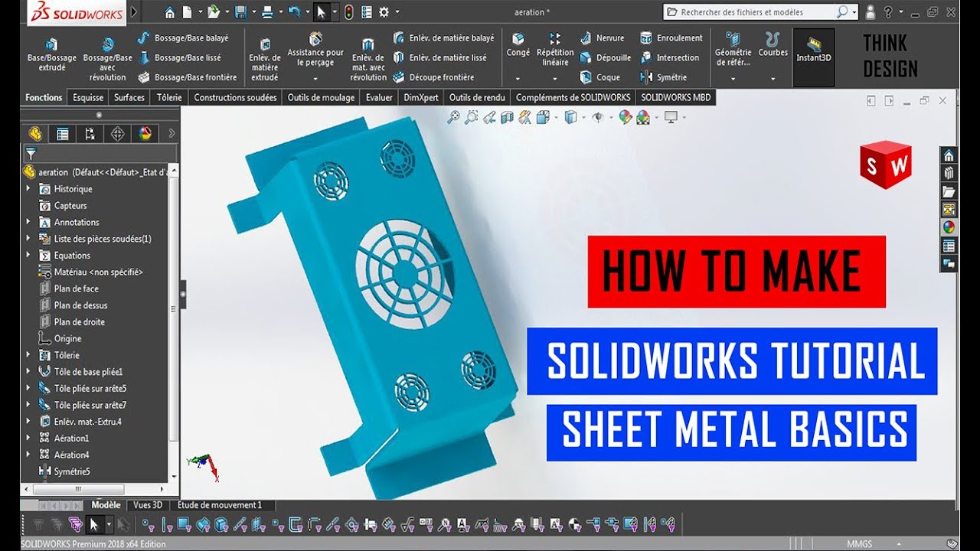Open FeatureManager design tree tab

point(34,134)
